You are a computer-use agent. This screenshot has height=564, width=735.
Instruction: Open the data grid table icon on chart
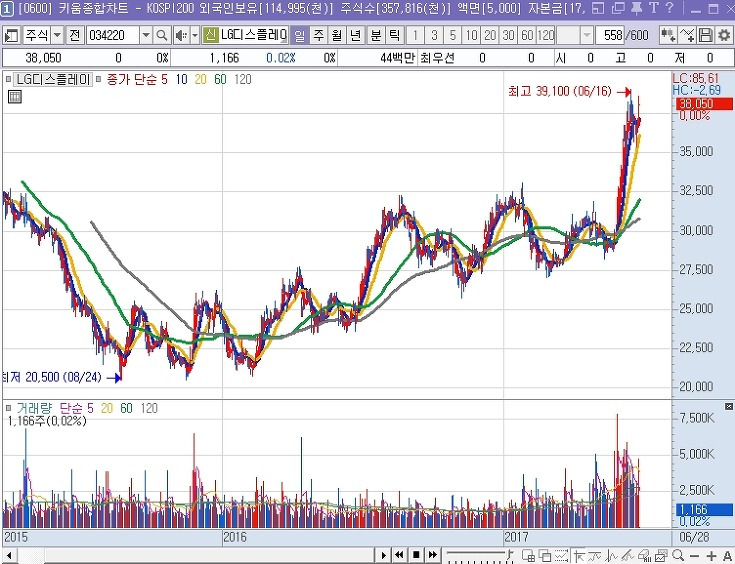tap(15, 97)
